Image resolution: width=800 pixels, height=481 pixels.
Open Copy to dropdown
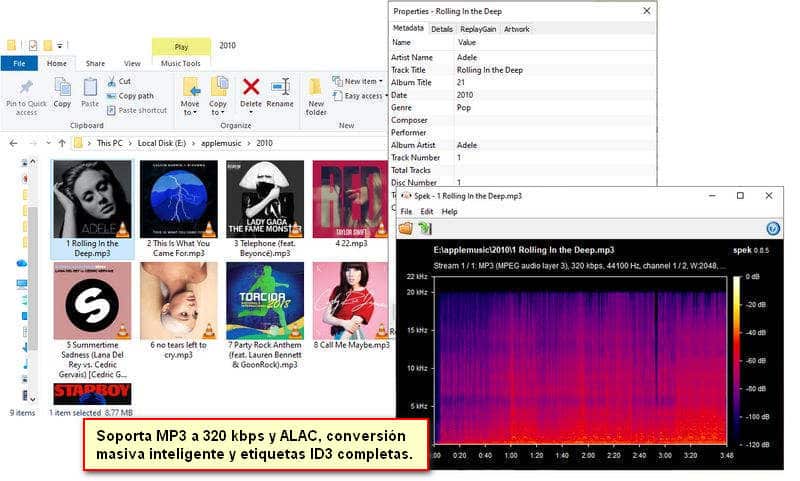pos(218,108)
